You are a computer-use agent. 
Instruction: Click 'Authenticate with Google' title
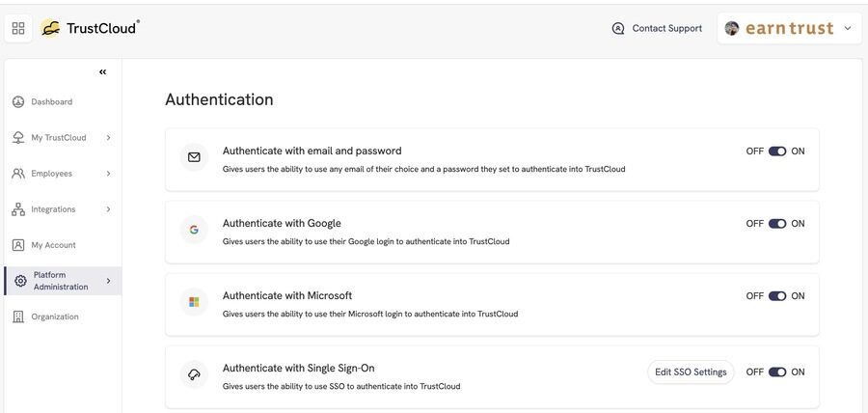pos(282,223)
